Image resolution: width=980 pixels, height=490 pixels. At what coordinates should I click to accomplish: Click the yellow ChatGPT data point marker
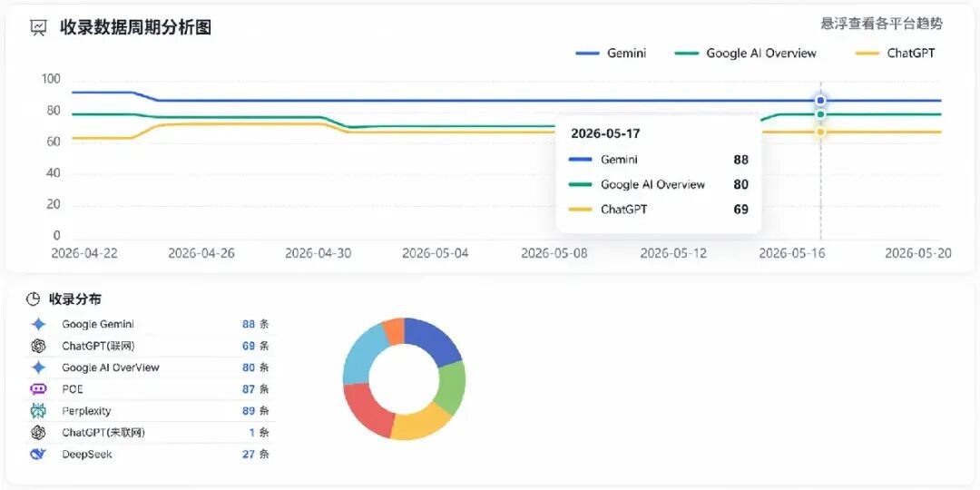(820, 132)
